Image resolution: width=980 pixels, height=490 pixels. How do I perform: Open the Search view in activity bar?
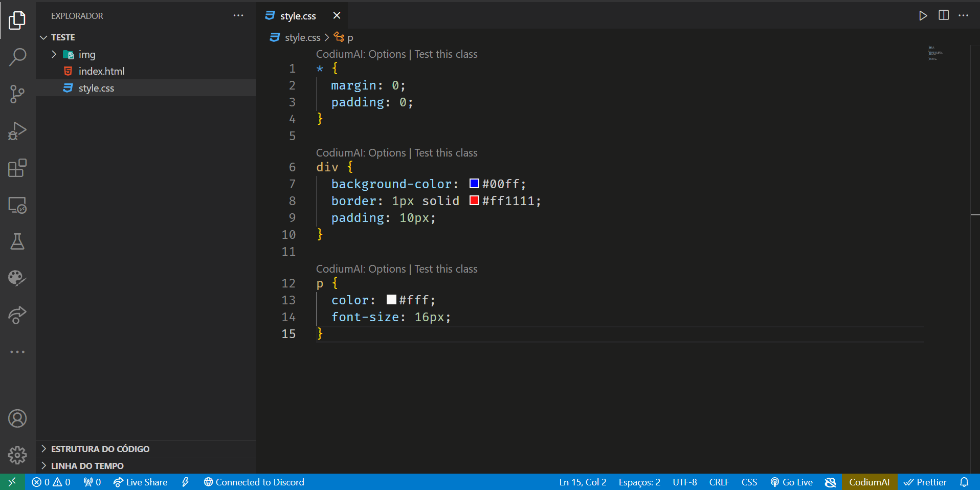point(17,57)
